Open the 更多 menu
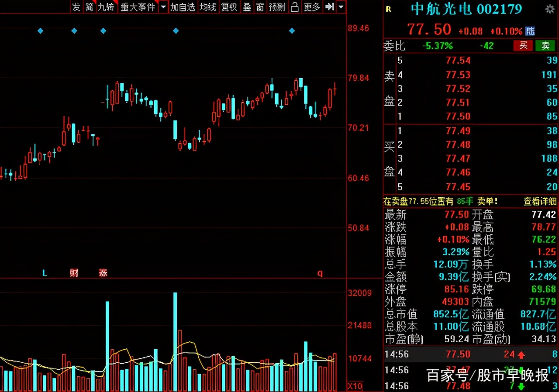 click(x=312, y=7)
